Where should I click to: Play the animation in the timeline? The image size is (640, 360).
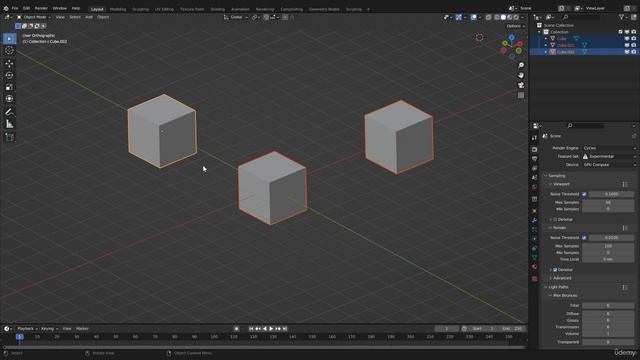pyautogui.click(x=271, y=329)
